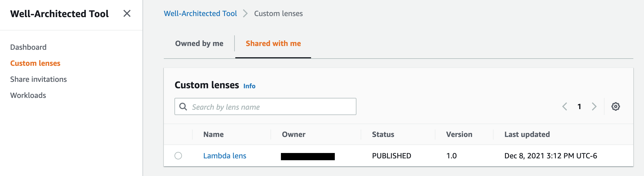The height and width of the screenshot is (176, 644).
Task: Select the Shared with me tab
Action: 273,43
